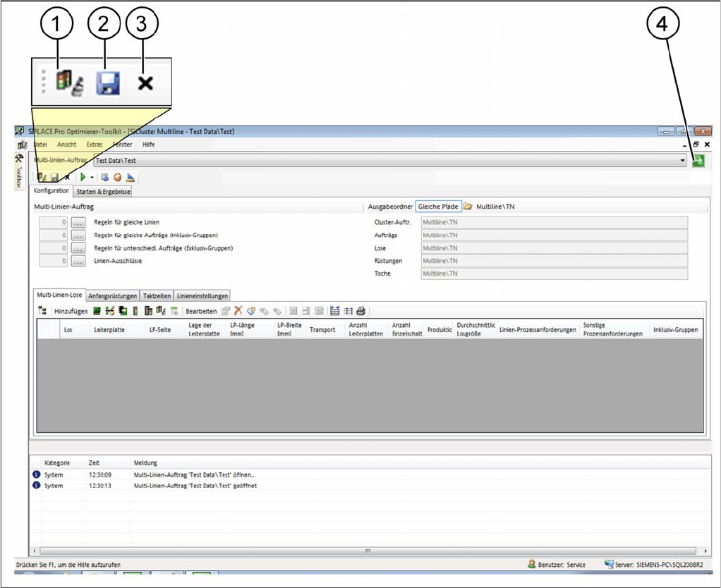Click the Toolbox hammer icon on the left

[x=19, y=159]
